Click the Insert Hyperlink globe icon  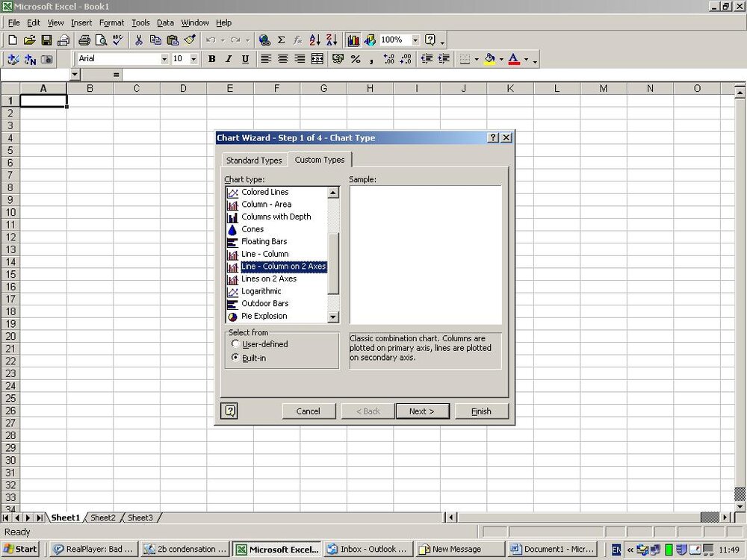tap(264, 40)
